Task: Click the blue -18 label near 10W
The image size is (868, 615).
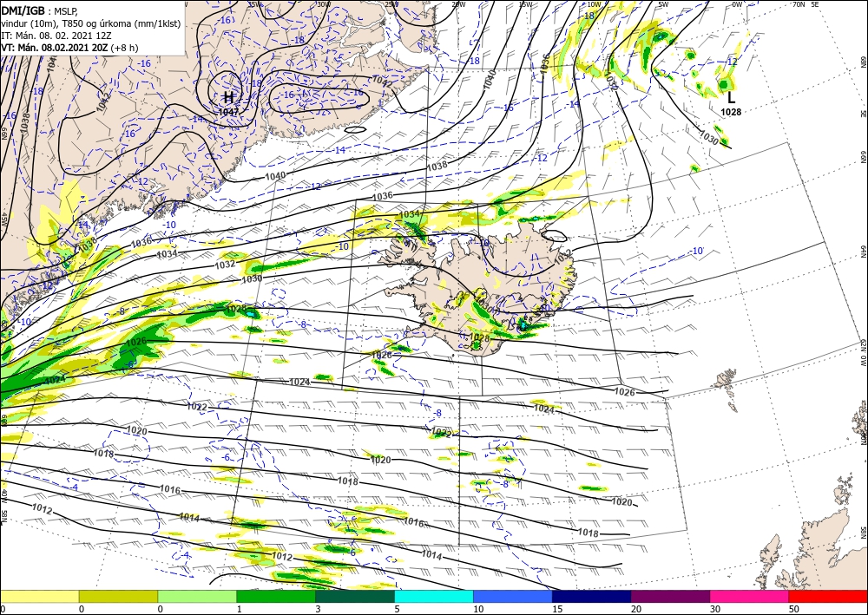Action: pyautogui.click(x=588, y=16)
